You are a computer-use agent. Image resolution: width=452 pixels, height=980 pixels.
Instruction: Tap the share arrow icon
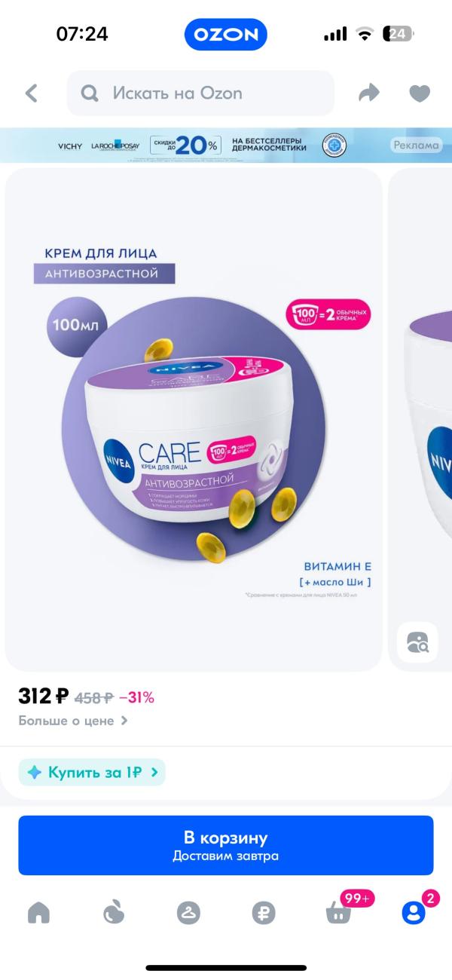[369, 93]
